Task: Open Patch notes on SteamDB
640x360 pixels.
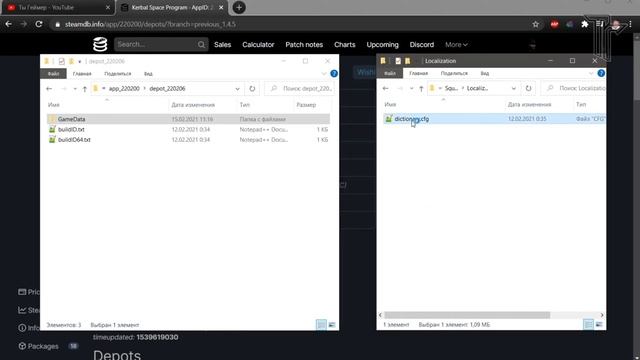Action: [304, 44]
